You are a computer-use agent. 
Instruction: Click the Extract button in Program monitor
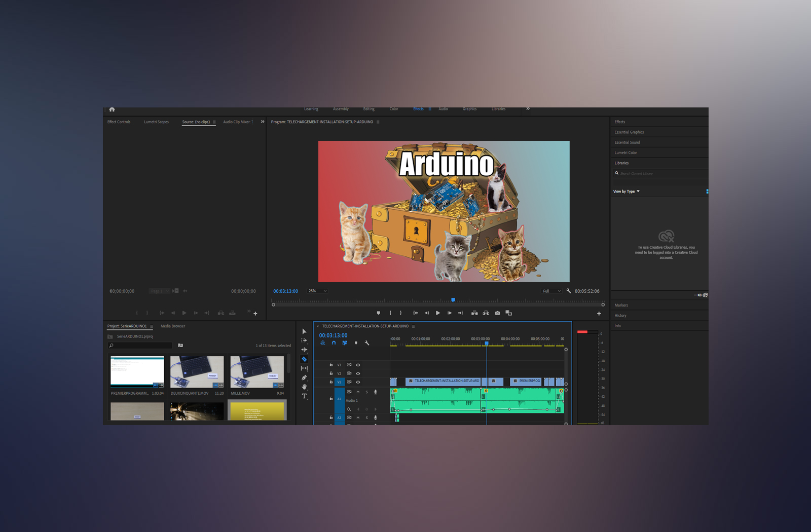(486, 313)
